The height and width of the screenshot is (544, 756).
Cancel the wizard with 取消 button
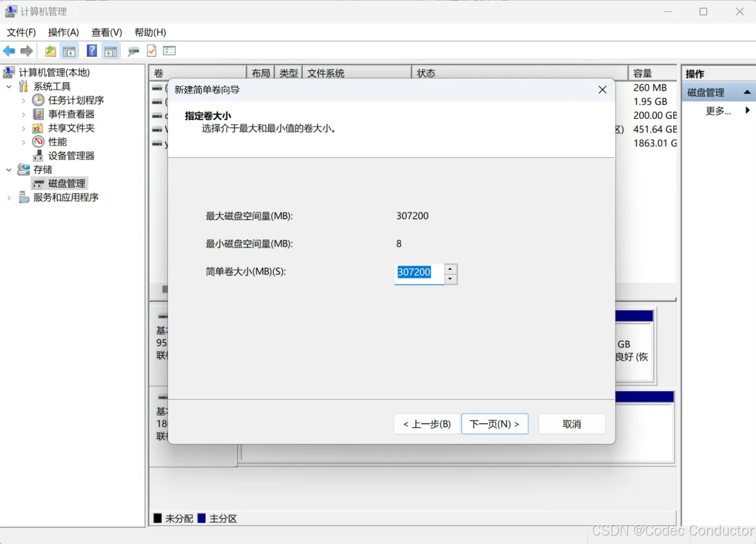point(572,424)
